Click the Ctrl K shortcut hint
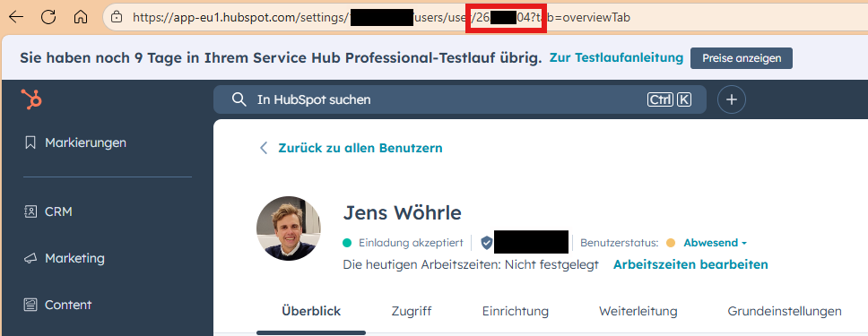The width and height of the screenshot is (868, 336). click(669, 99)
